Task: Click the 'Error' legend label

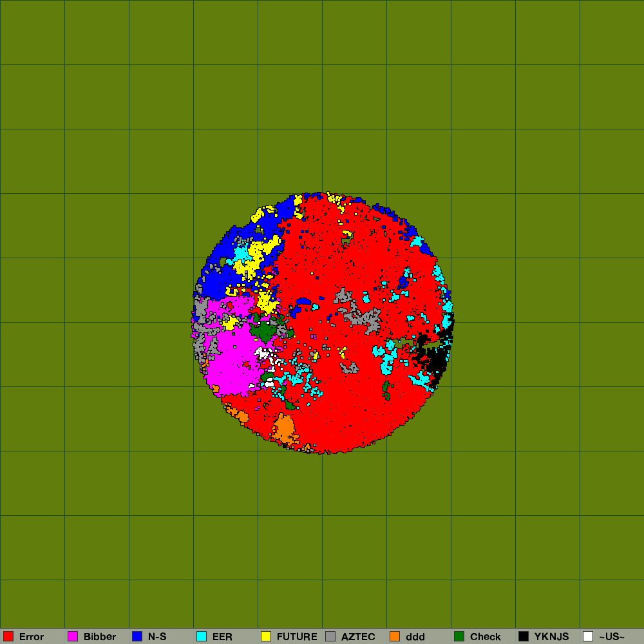Action: [x=32, y=637]
